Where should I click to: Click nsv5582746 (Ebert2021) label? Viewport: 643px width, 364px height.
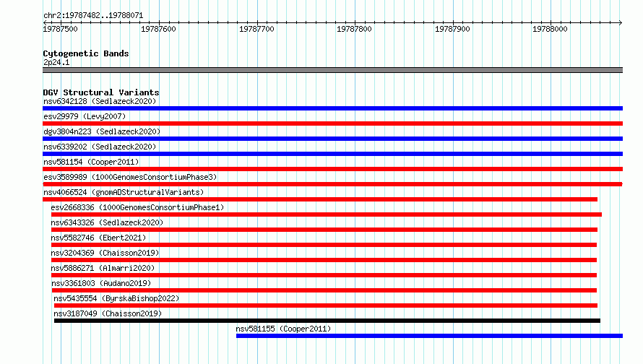[98, 238]
